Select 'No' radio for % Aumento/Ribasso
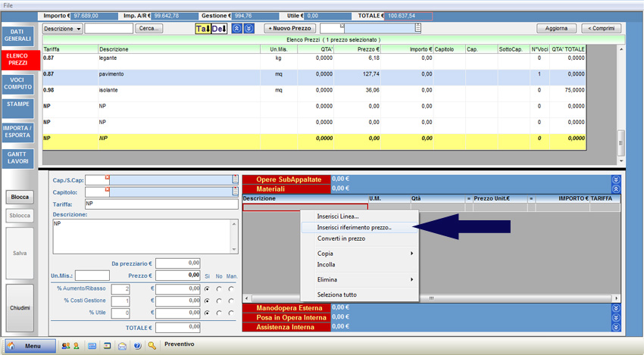The image size is (644, 355). tap(219, 289)
